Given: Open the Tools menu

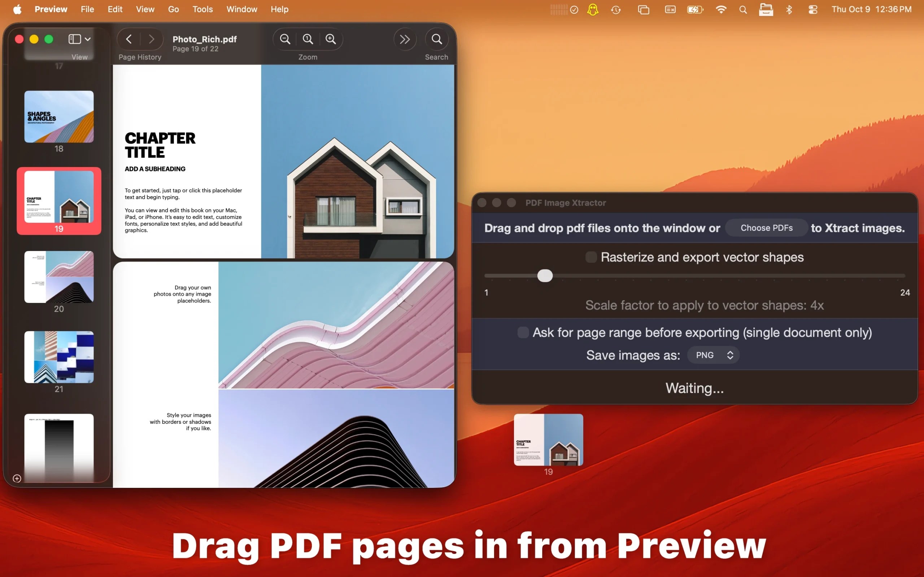Looking at the screenshot, I should click(202, 9).
